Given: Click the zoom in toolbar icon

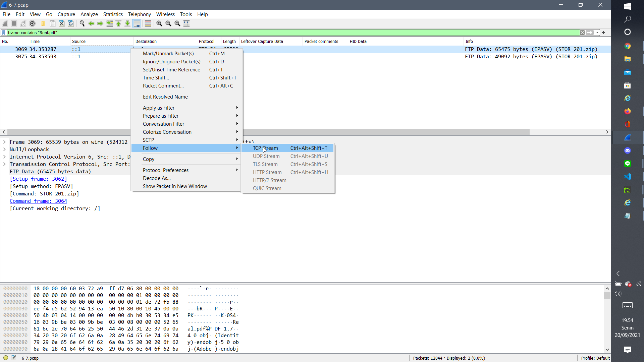Looking at the screenshot, I should pyautogui.click(x=159, y=23).
